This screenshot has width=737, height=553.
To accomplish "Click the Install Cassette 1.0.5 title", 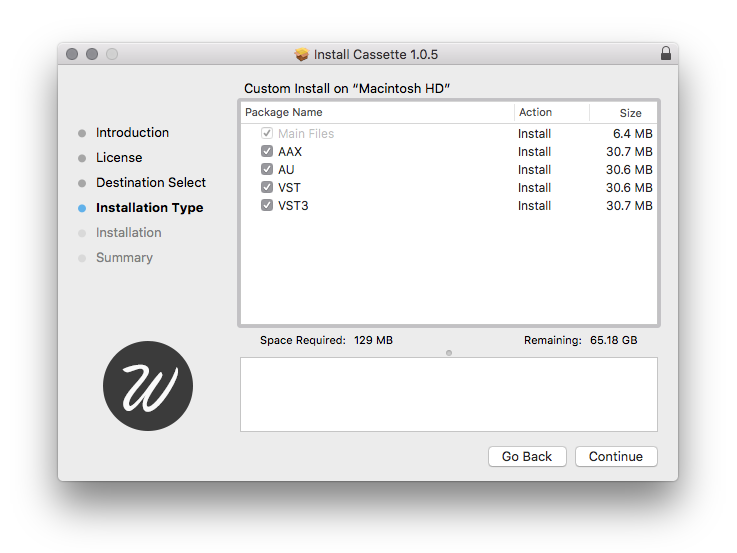I will click(376, 55).
